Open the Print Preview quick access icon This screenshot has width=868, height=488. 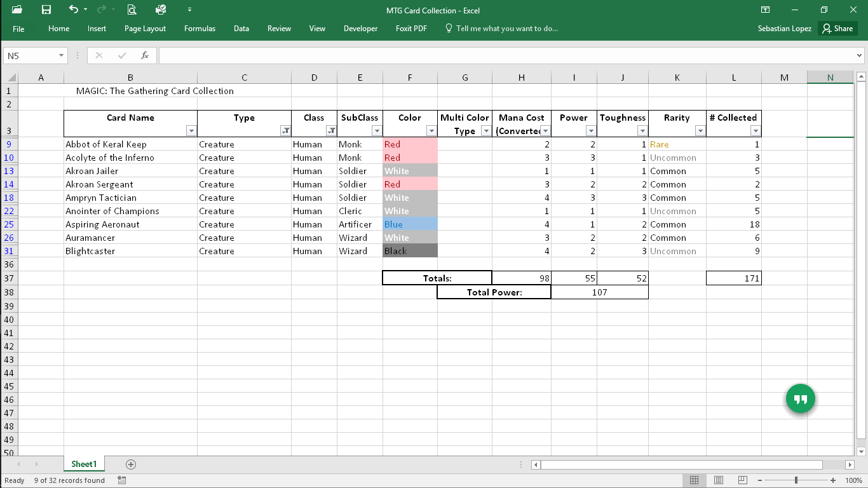(132, 10)
